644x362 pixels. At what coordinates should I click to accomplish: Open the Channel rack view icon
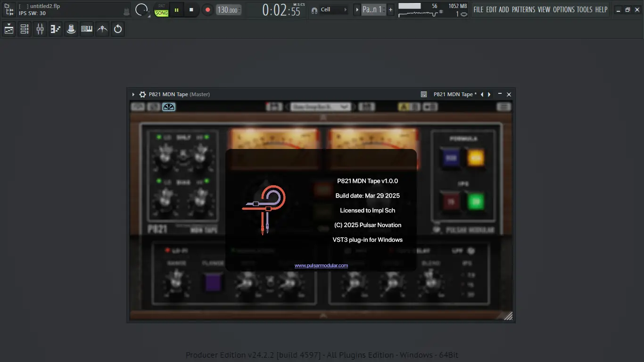pos(25,29)
